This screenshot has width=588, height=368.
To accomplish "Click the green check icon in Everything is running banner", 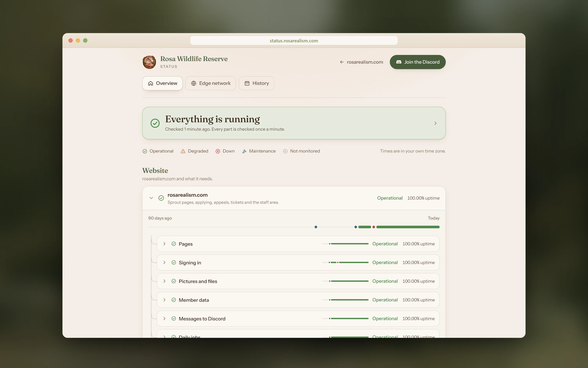I will tap(155, 123).
